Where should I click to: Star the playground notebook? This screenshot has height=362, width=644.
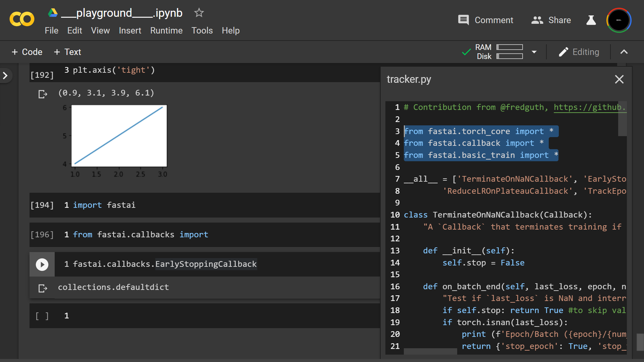[199, 13]
